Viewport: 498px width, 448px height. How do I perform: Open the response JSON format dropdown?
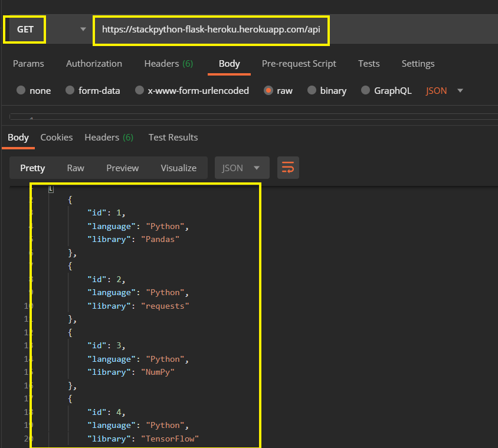click(x=242, y=168)
